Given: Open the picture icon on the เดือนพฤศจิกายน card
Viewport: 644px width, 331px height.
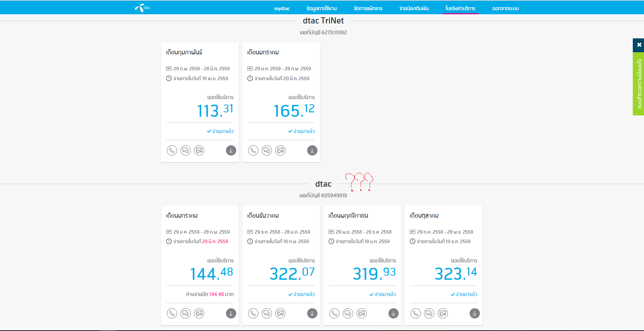Looking at the screenshot, I should click(x=362, y=313).
